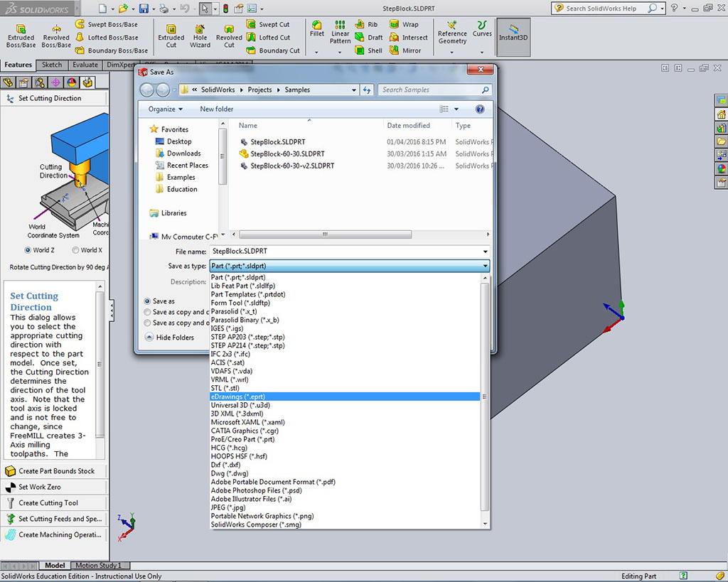Open the Organize dropdown menu
The width and height of the screenshot is (728, 582).
tap(165, 109)
